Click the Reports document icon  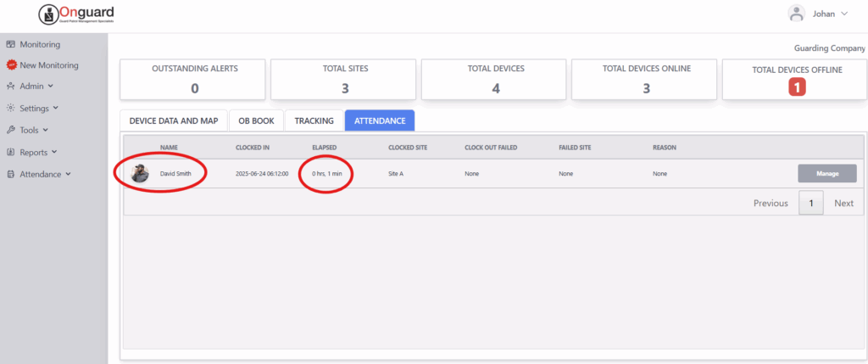coord(10,152)
